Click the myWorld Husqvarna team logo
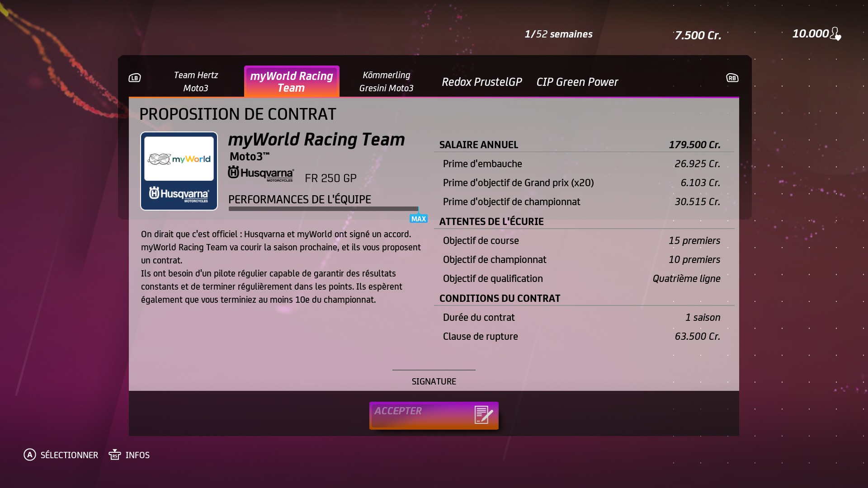This screenshot has height=488, width=868. click(179, 171)
